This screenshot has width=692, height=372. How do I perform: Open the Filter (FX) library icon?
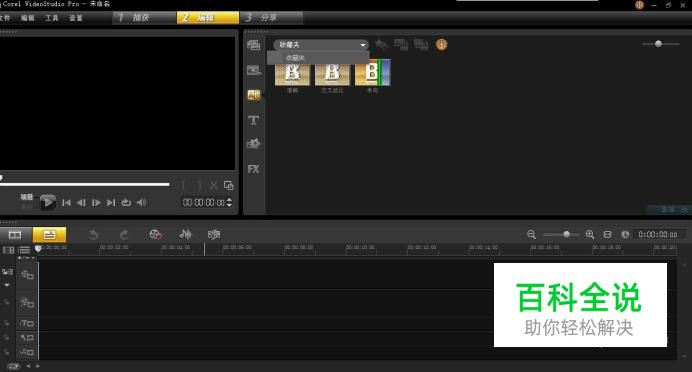click(254, 169)
